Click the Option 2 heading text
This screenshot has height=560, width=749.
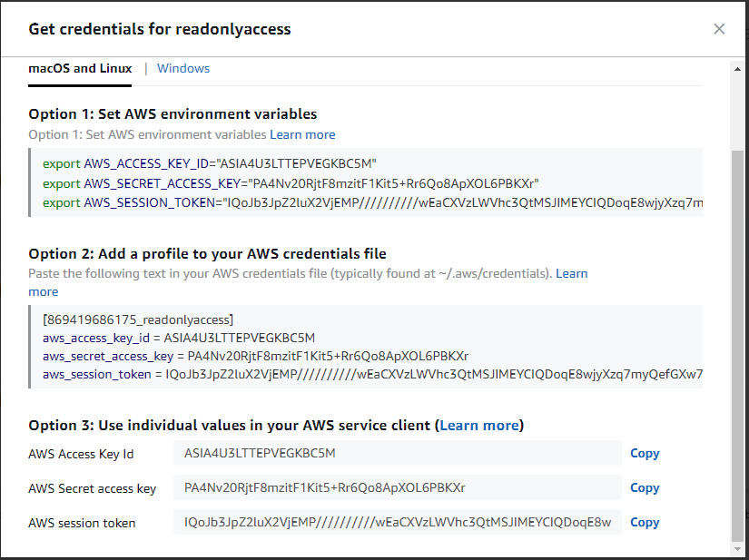pyautogui.click(x=207, y=253)
